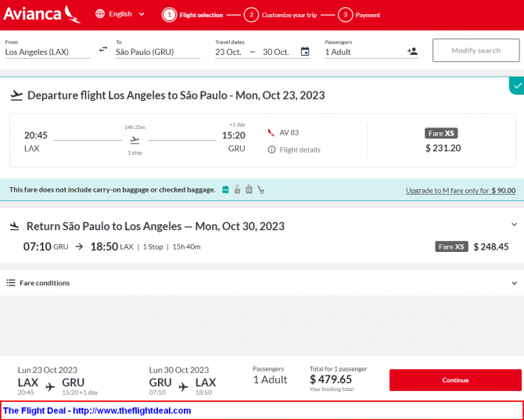Click the departure Fare XS badge
This screenshot has height=420, width=524.
pyautogui.click(x=441, y=133)
